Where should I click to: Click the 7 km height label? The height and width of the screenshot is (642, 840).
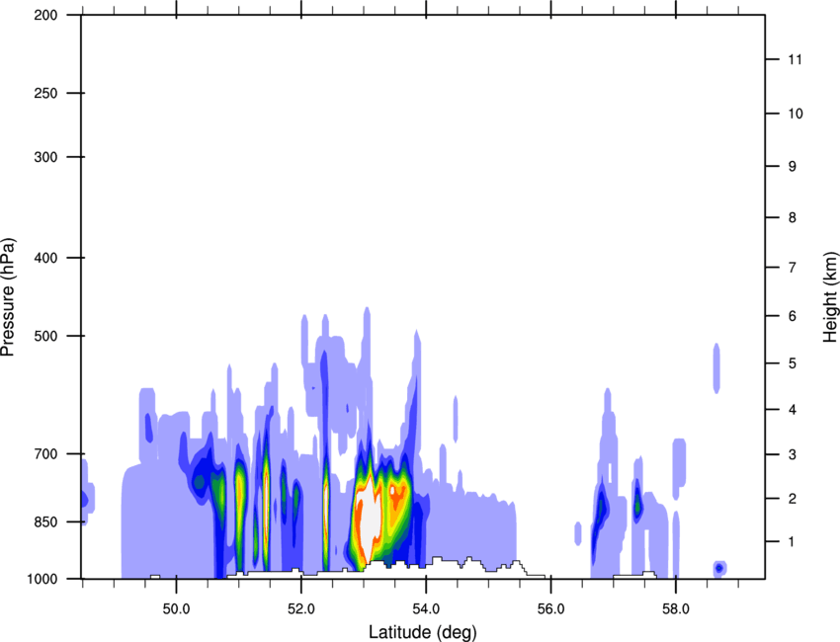coord(793,268)
